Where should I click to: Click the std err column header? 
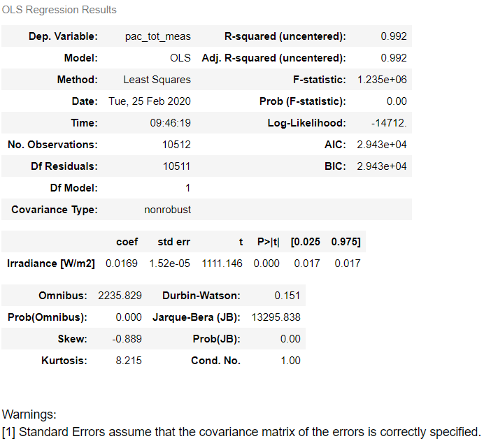173,242
